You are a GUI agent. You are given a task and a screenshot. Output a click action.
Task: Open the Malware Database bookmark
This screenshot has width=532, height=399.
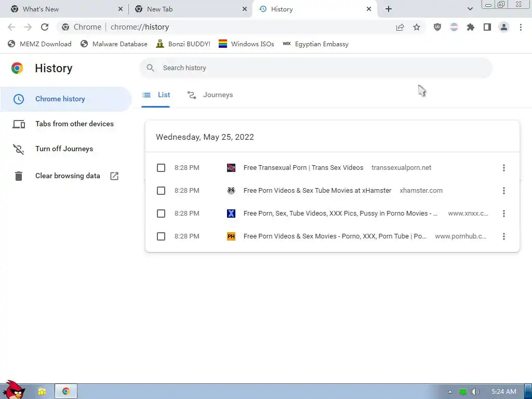tap(114, 44)
